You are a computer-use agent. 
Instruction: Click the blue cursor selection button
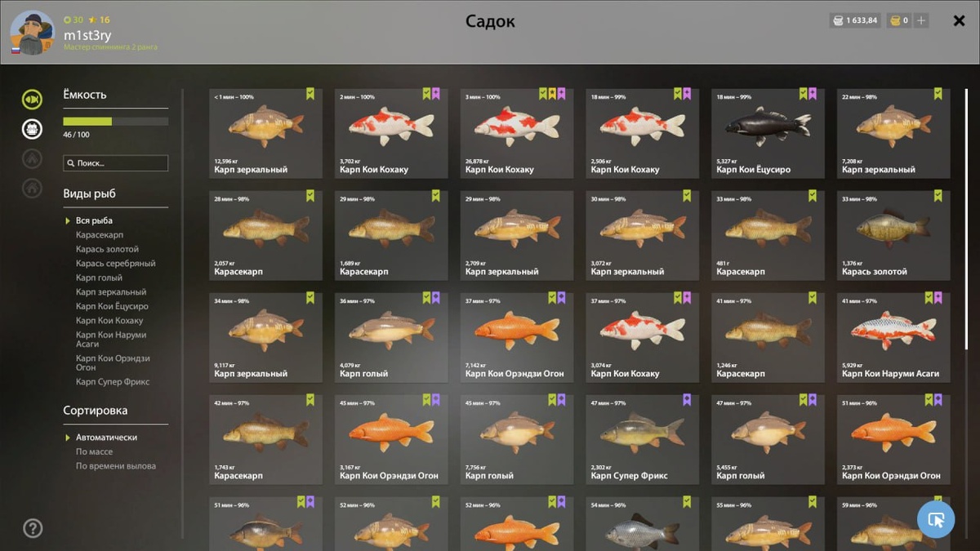936,519
